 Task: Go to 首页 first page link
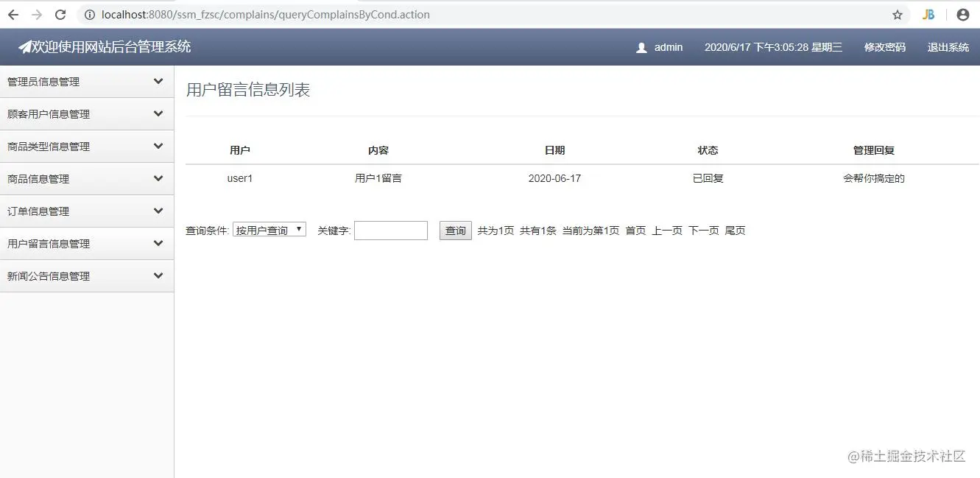coord(635,231)
